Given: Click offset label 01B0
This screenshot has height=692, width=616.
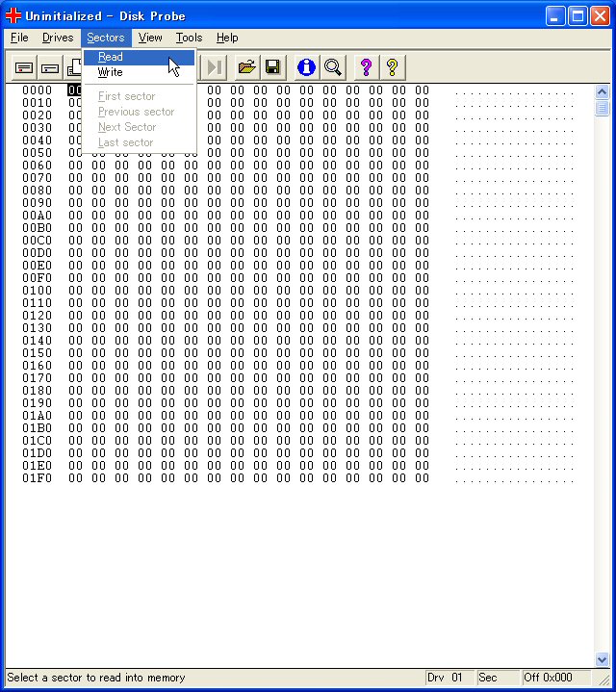Looking at the screenshot, I should coord(38,428).
